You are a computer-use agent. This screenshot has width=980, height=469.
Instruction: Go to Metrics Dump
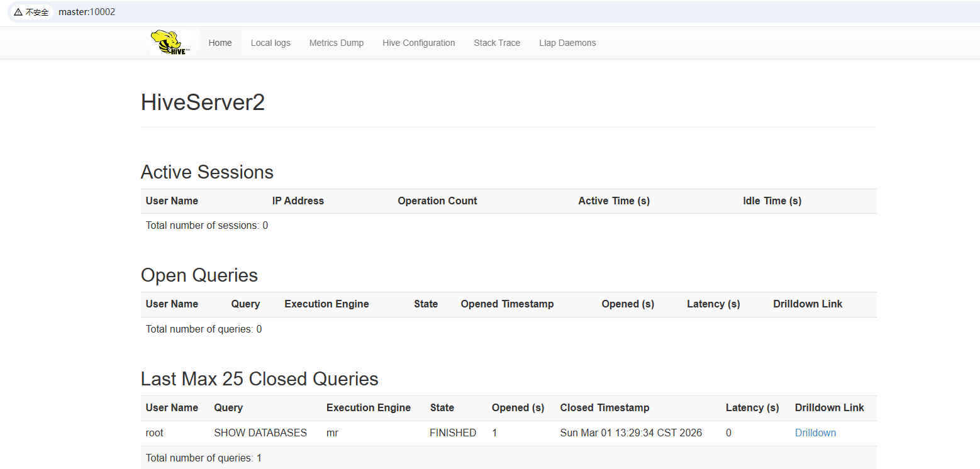[337, 43]
